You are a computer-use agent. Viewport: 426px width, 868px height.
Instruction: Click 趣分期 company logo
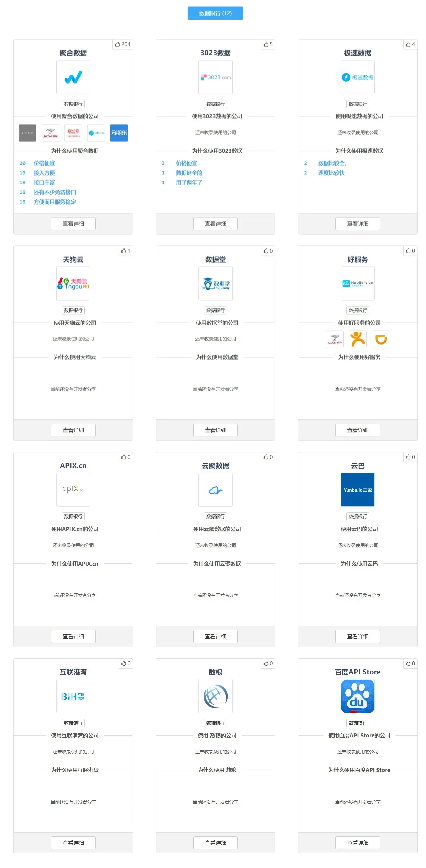click(73, 133)
